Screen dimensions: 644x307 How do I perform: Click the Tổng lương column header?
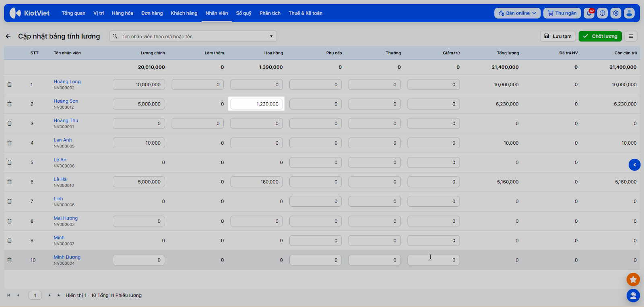[508, 53]
